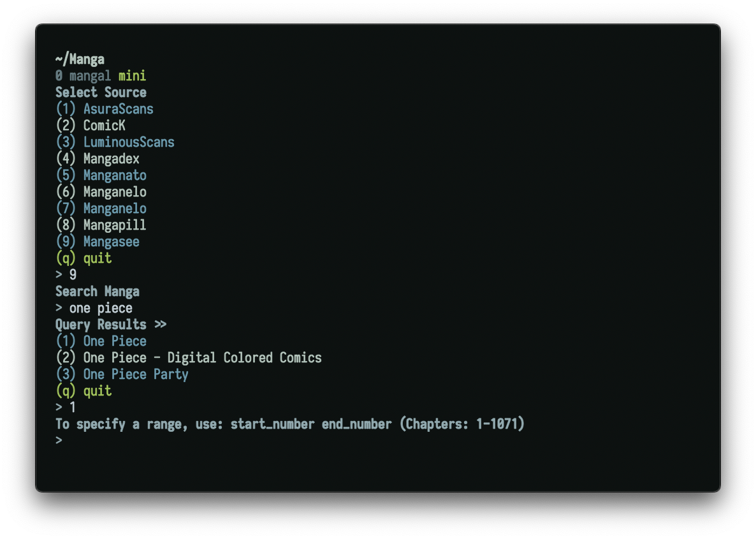Click the "Search Manga" heading
The image size is (756, 539).
pos(97,292)
